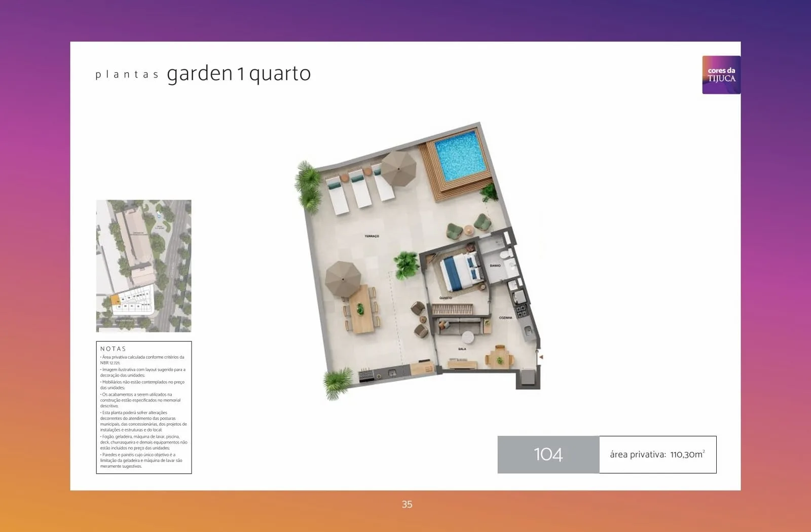This screenshot has width=811, height=532.
Task: Click the 'TERRAÇO' label on the plan
Action: 372,236
